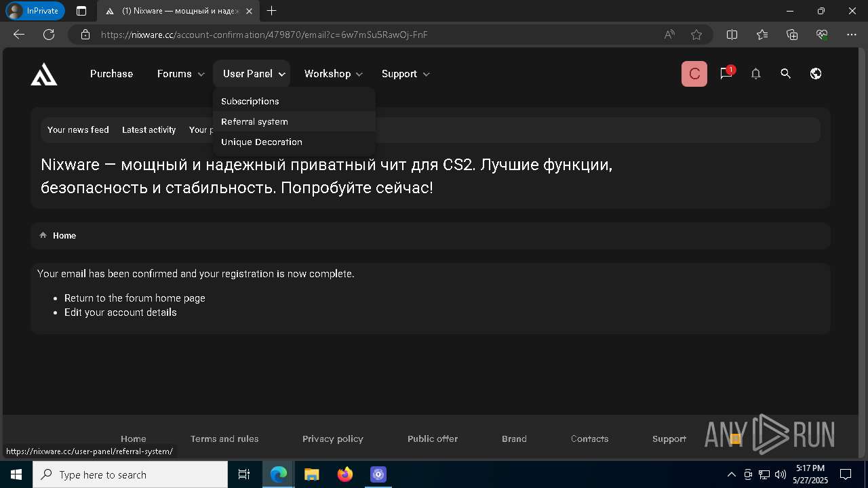Image resolution: width=868 pixels, height=488 pixels.
Task: Open the user avatar C menu
Action: 694,74
